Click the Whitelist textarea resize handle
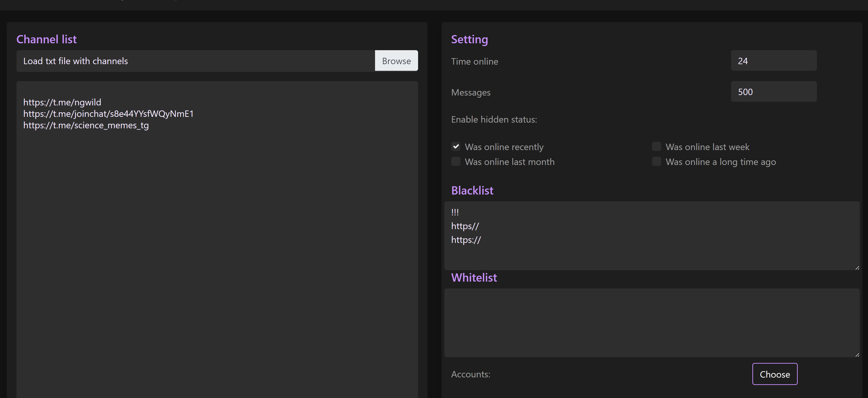868x398 pixels. tap(857, 354)
